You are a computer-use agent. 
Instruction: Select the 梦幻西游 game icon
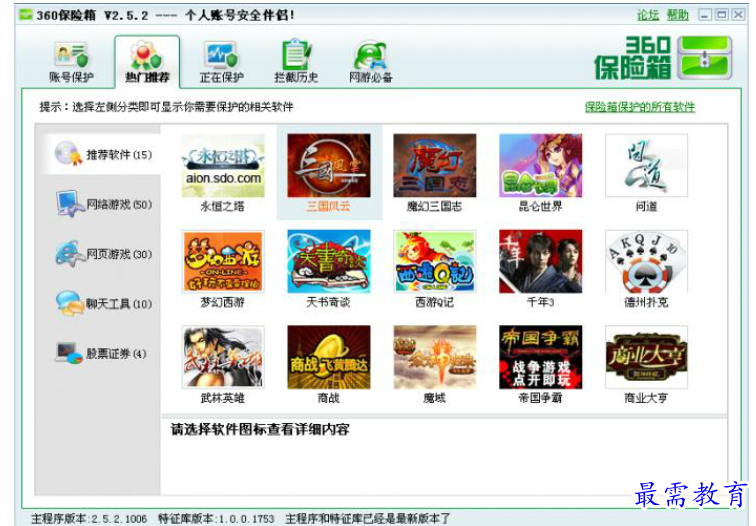point(223,261)
